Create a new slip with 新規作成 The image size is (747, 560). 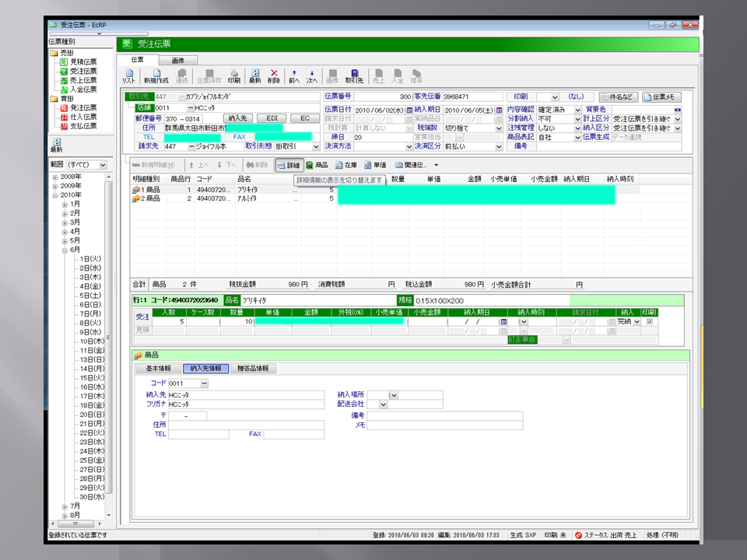[x=156, y=75]
